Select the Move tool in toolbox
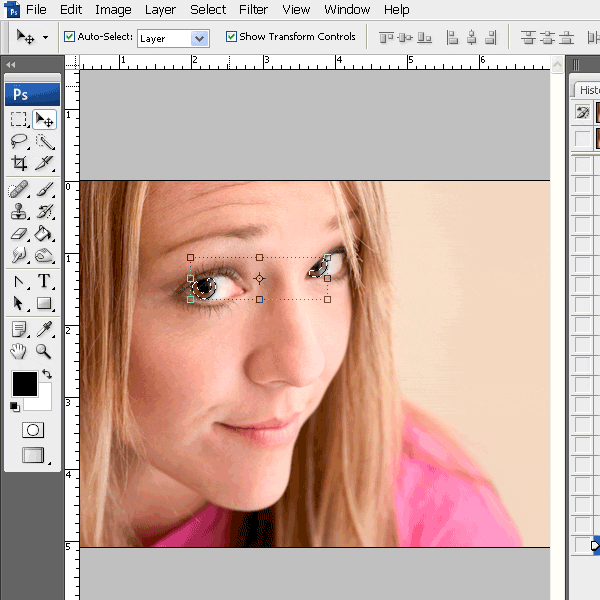 [44, 119]
